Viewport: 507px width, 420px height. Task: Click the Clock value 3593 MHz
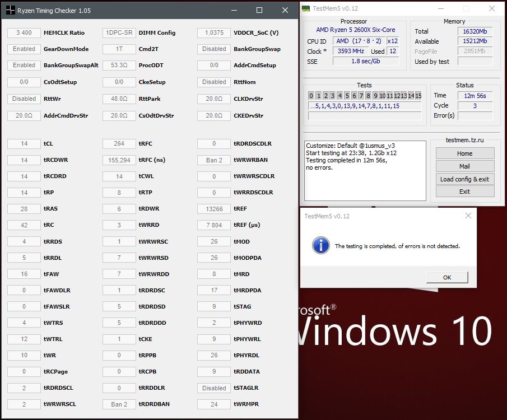click(x=351, y=51)
